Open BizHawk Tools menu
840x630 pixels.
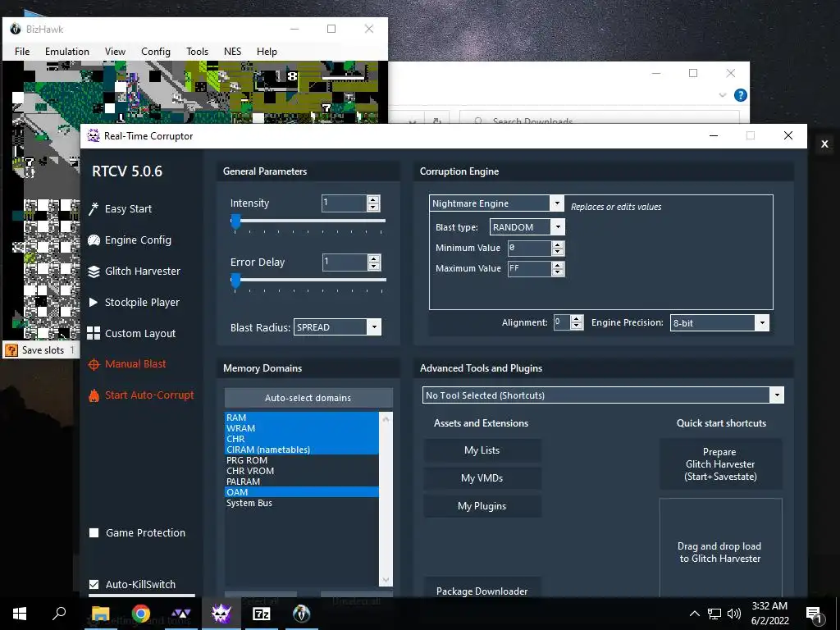coord(197,52)
